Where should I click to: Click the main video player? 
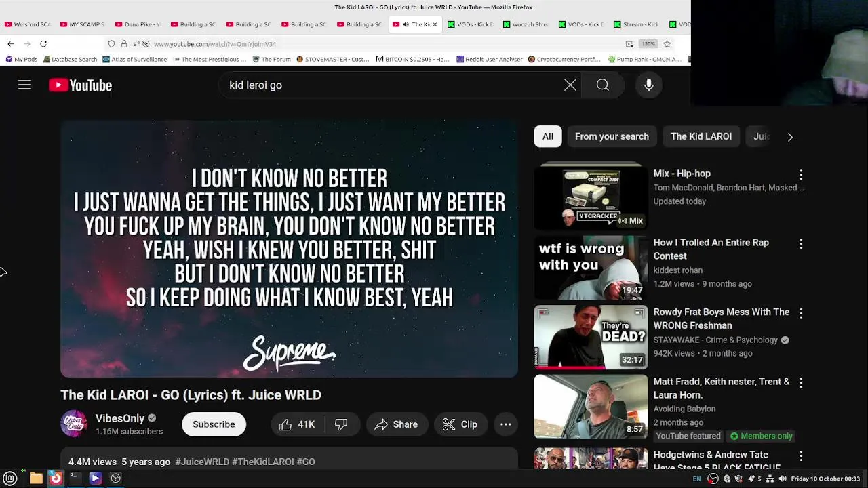click(x=289, y=249)
